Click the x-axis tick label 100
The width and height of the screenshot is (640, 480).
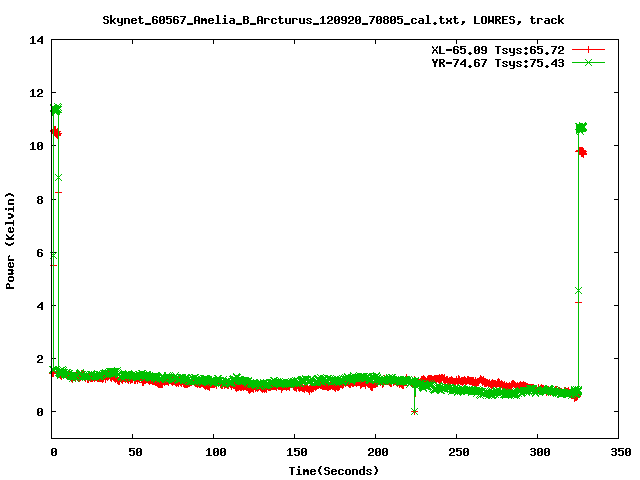coord(216,452)
